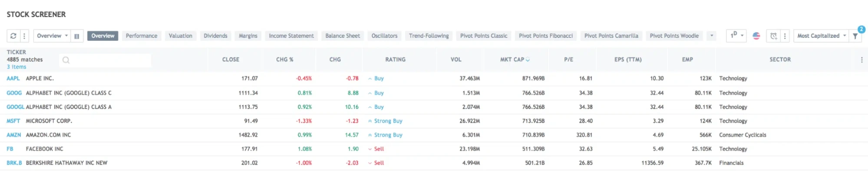
Task: Open the Pivot Points Camarilla tab
Action: [x=611, y=36]
